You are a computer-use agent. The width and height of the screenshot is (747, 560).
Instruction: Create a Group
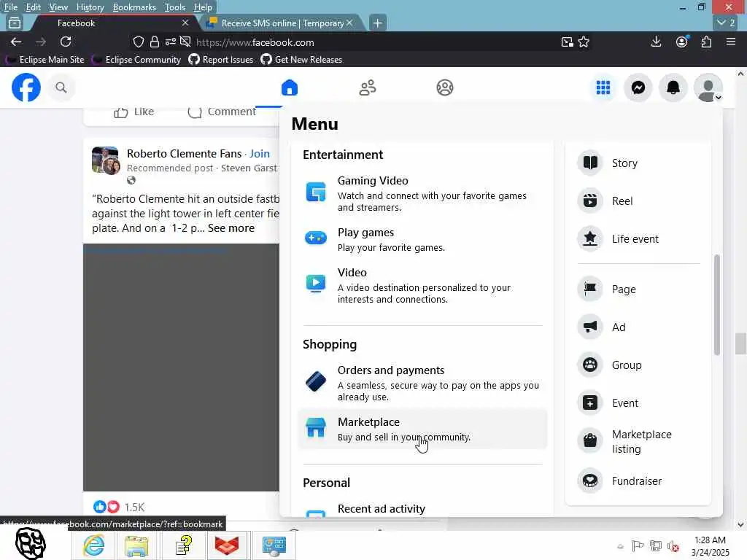(x=638, y=365)
